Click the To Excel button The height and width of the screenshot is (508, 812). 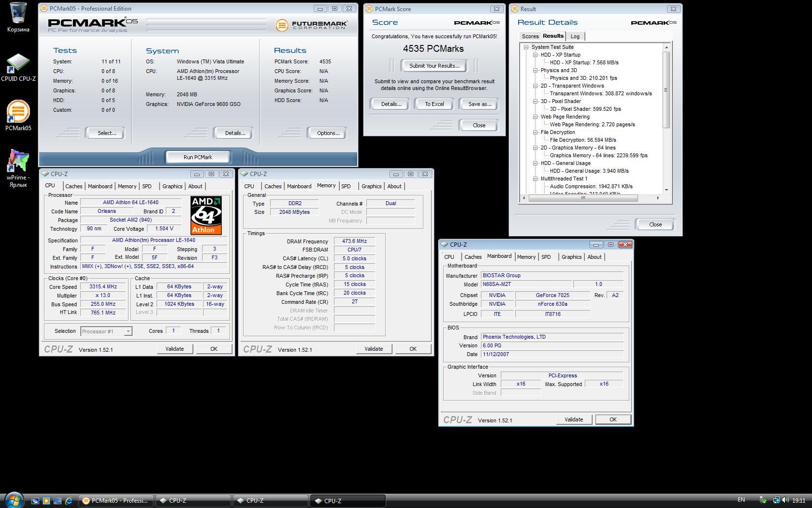pos(434,104)
